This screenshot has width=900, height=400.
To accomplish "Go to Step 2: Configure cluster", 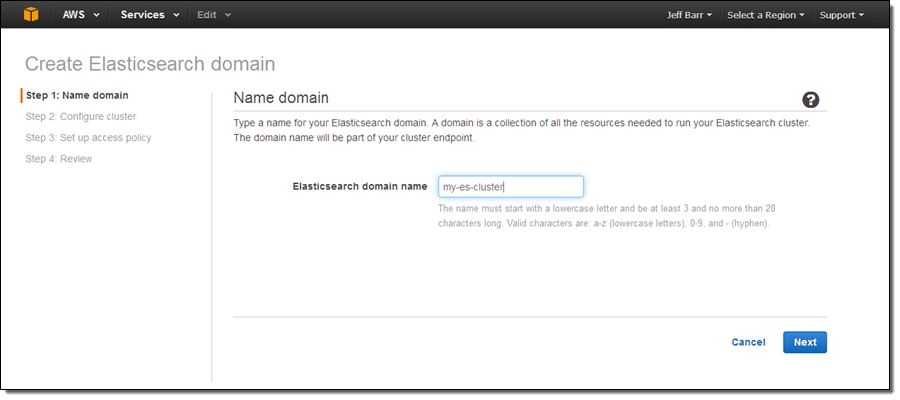I will pos(81,116).
